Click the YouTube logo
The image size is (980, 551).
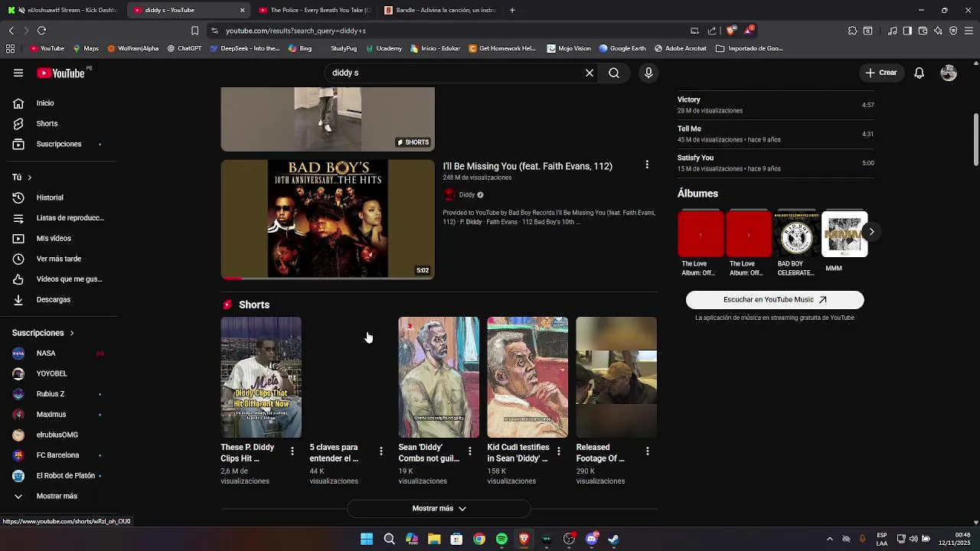pos(60,73)
